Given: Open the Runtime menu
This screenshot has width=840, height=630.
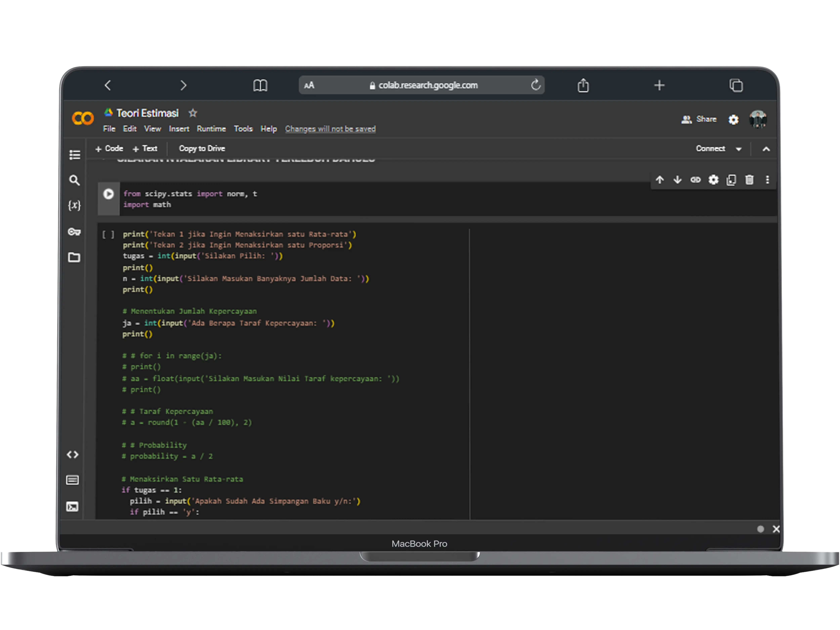Looking at the screenshot, I should coord(211,129).
